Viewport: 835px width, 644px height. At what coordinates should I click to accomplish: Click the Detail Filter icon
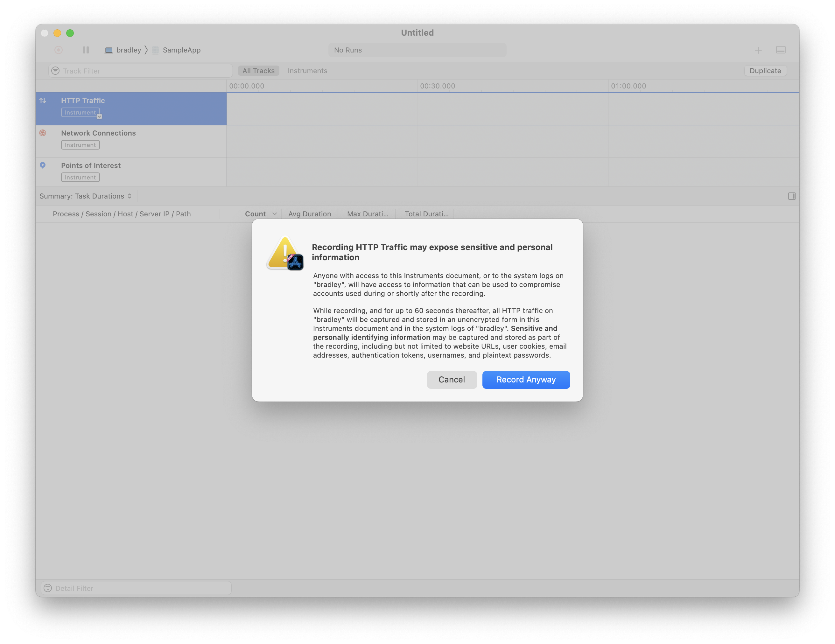point(48,588)
